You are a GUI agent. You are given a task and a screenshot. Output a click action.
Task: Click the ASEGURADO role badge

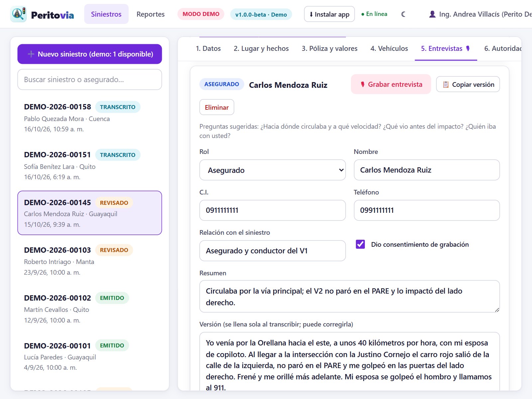(222, 84)
